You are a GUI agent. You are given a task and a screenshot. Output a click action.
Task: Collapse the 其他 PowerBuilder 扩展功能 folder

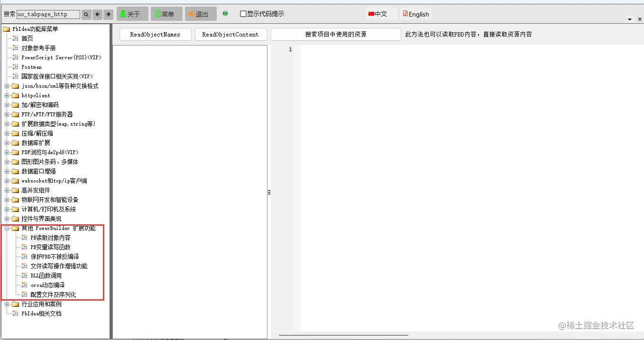click(x=6, y=228)
